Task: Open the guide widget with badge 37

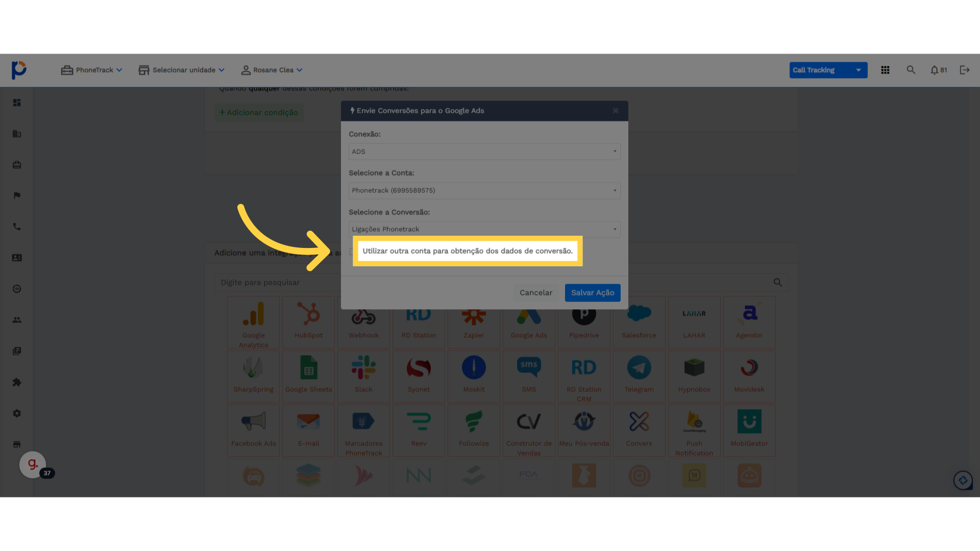Action: pyautogui.click(x=33, y=465)
